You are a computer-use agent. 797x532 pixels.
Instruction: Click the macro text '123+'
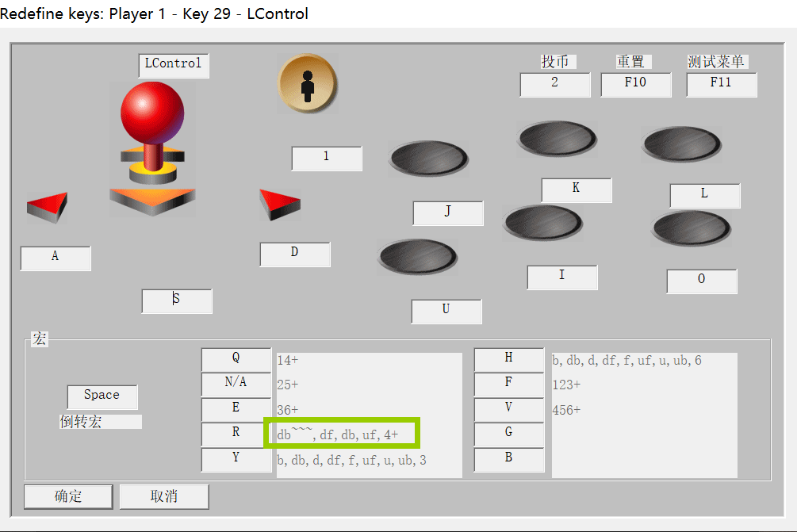[566, 385]
